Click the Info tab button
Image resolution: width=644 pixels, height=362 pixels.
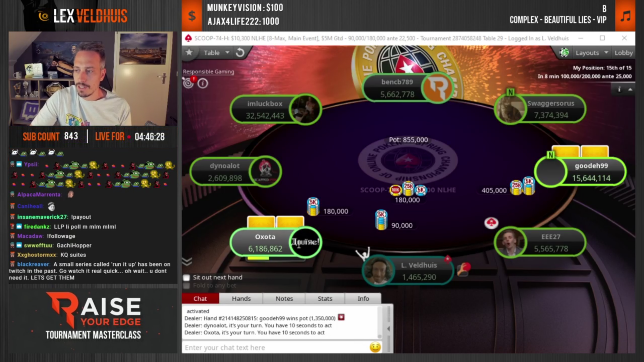tap(363, 298)
